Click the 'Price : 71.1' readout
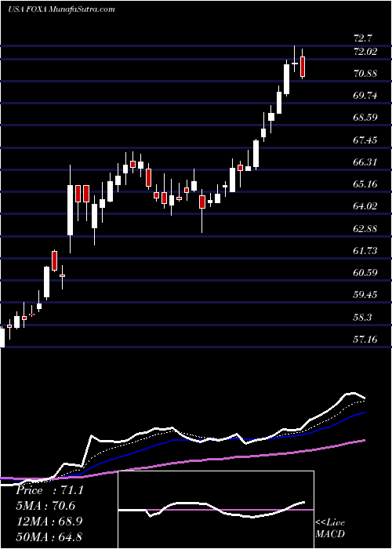This screenshot has width=392, height=549. tap(49, 490)
